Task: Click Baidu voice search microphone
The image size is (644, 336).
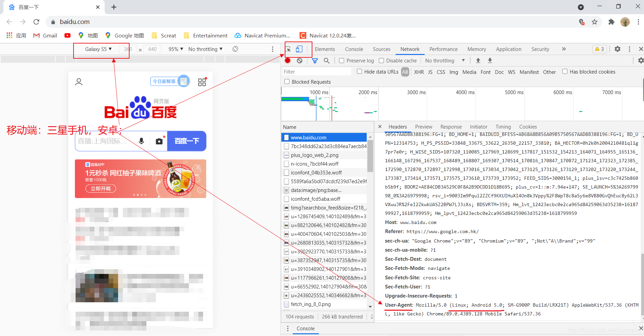Action: (141, 141)
